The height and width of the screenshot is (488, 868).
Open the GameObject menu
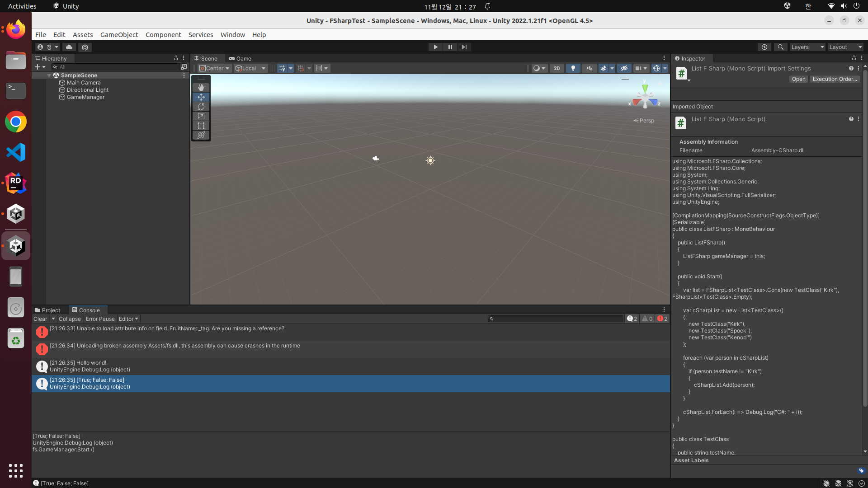tap(119, 35)
